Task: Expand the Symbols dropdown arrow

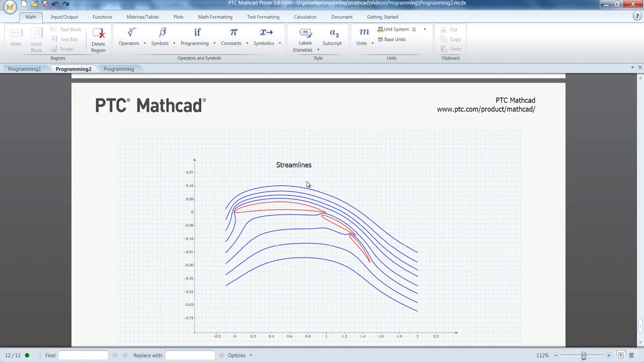Action: point(174,43)
